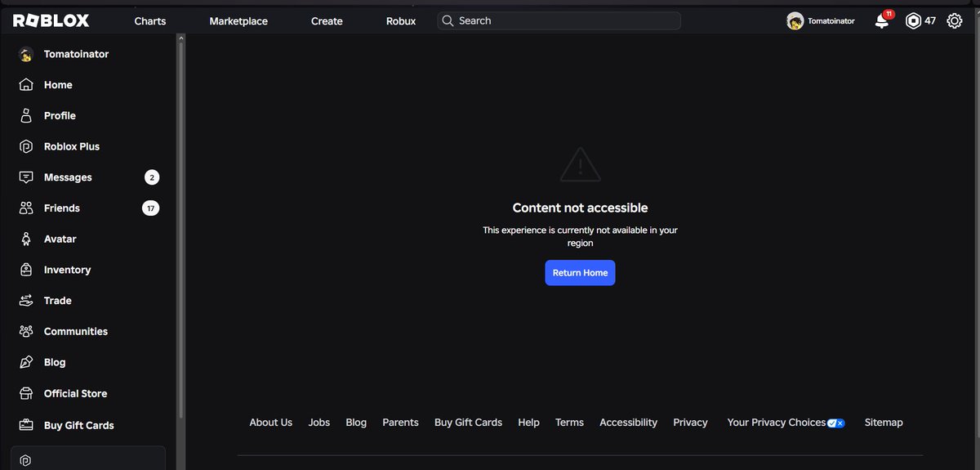Click the Roblox Plus icon
Screen dimensions: 980x470
point(26,146)
